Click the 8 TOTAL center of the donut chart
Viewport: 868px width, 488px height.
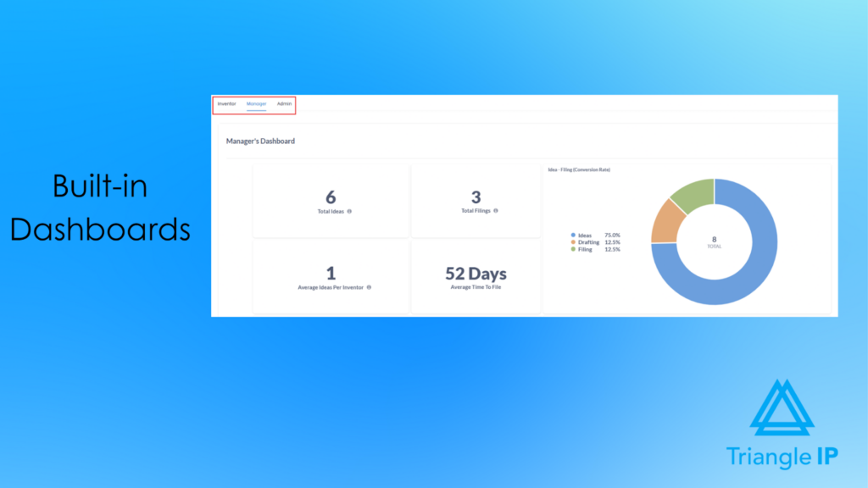click(x=714, y=239)
